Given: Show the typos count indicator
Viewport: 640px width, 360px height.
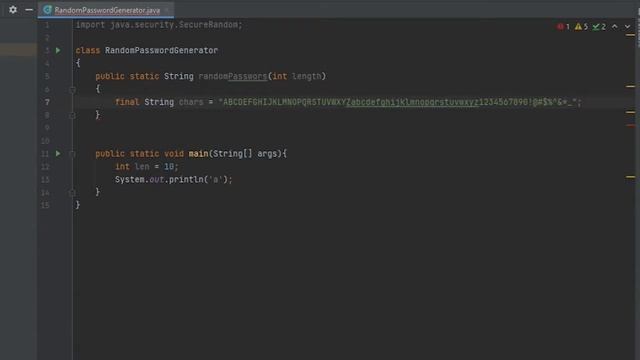Looking at the screenshot, I should (x=599, y=27).
